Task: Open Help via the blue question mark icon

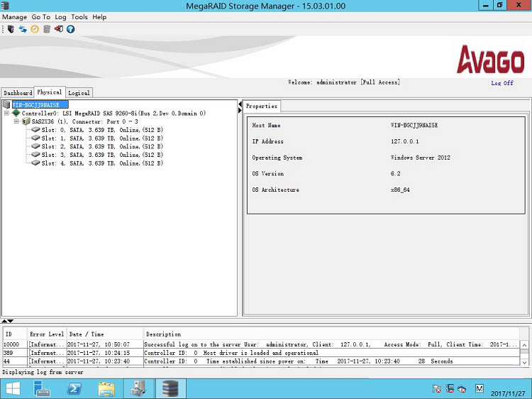Action: pyautogui.click(x=70, y=29)
